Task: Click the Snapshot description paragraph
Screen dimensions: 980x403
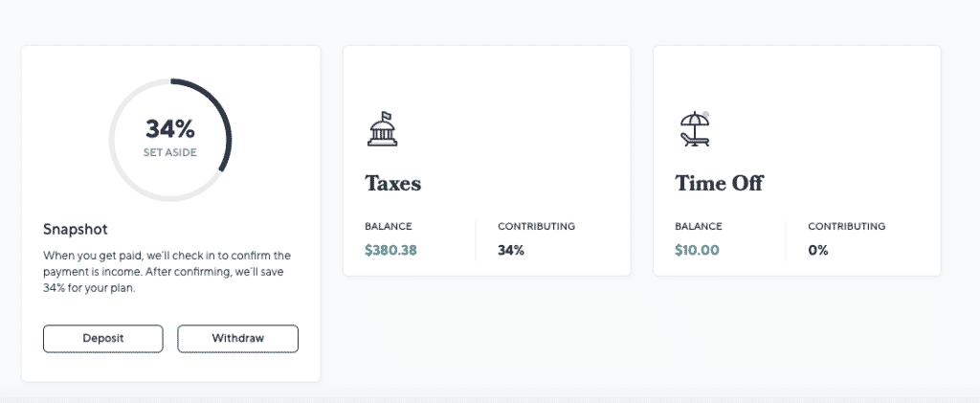Action: [167, 273]
